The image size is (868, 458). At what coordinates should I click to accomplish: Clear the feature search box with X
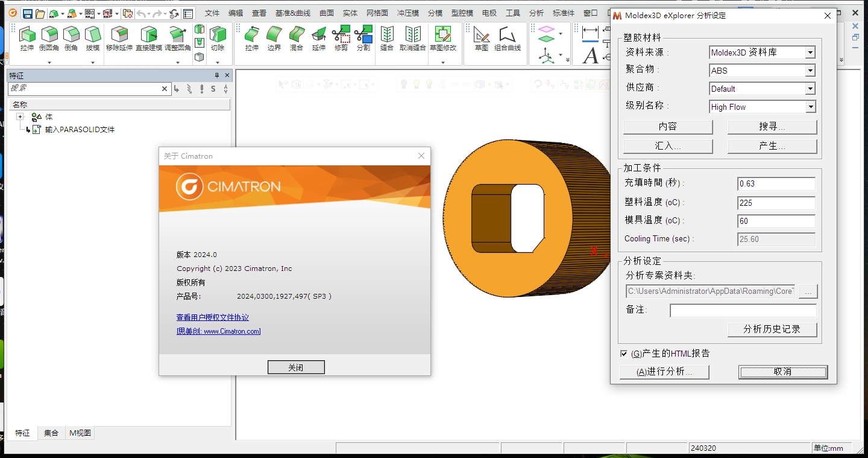(x=165, y=89)
